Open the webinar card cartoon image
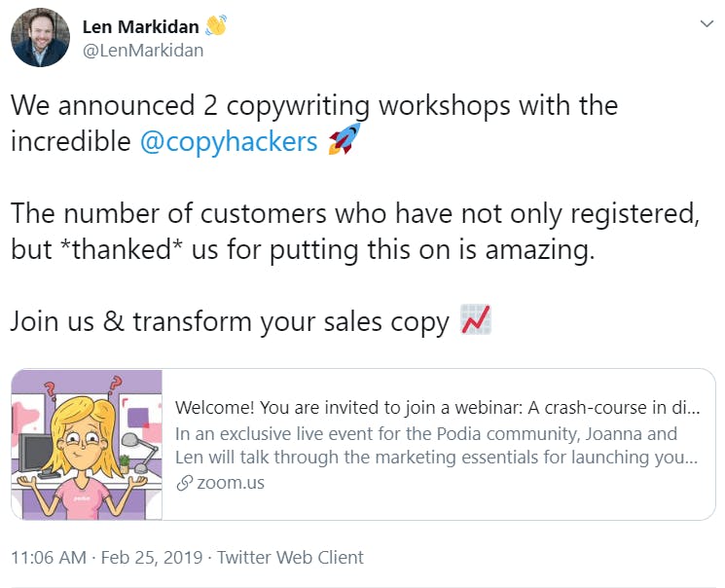 [87, 445]
